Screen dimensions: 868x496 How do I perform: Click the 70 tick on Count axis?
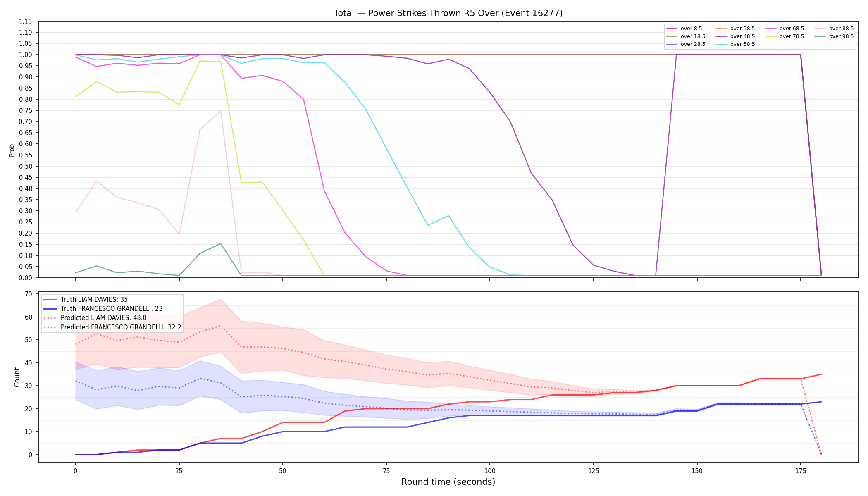tap(29, 294)
